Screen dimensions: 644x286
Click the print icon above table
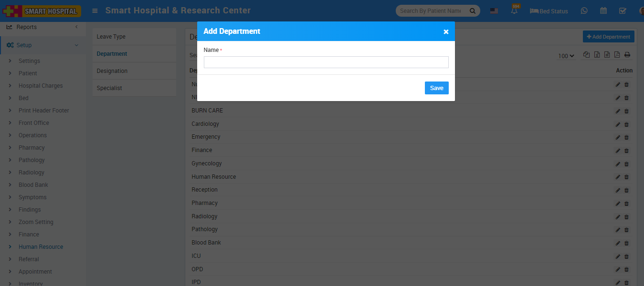click(x=627, y=55)
